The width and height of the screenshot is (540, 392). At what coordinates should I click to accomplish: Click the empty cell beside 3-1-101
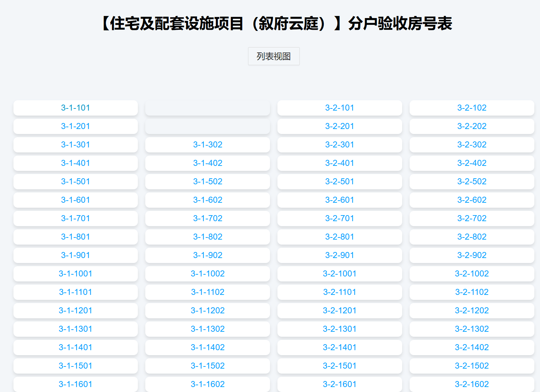point(208,108)
